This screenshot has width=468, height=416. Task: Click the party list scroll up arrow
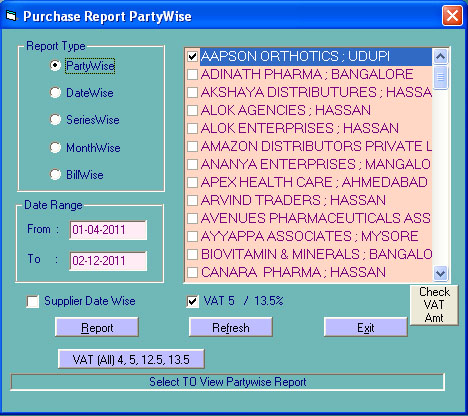tap(440, 56)
